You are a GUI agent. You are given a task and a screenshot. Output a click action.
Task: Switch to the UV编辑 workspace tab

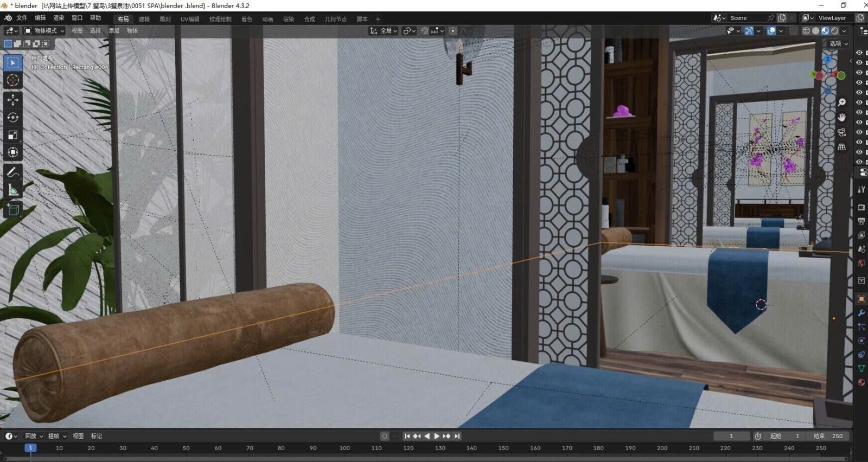190,19
